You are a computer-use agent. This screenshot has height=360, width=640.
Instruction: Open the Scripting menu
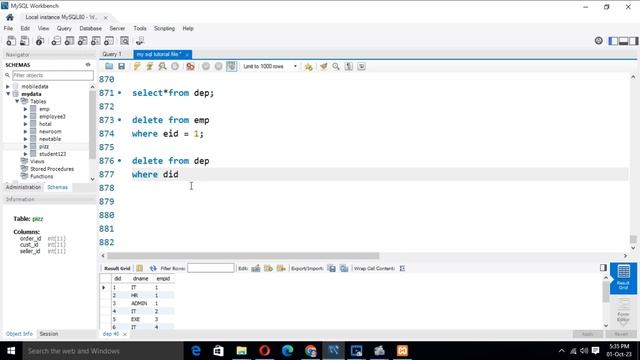(164, 28)
